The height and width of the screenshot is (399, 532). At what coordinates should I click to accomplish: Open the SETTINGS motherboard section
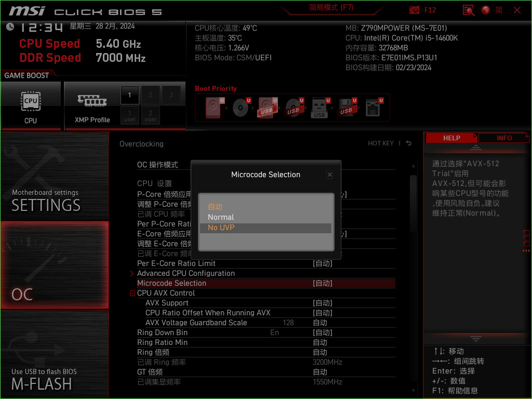pyautogui.click(x=55, y=176)
